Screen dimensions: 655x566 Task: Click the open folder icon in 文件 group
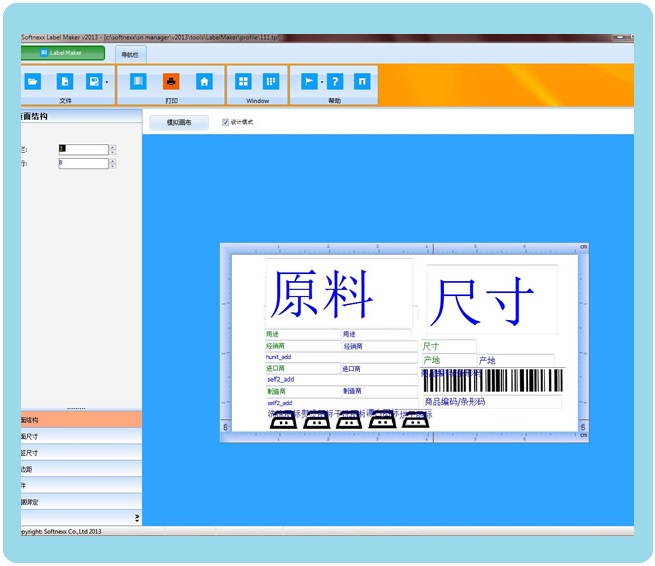coord(33,81)
